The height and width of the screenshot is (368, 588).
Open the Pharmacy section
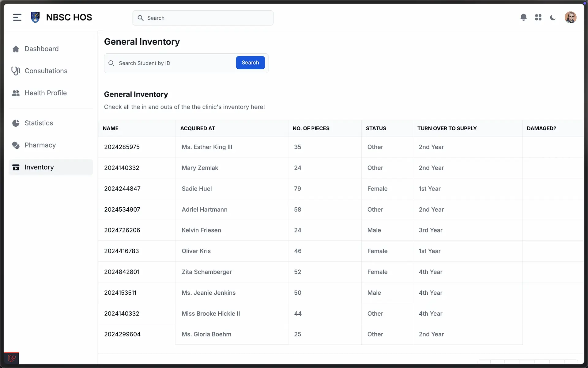(51, 145)
